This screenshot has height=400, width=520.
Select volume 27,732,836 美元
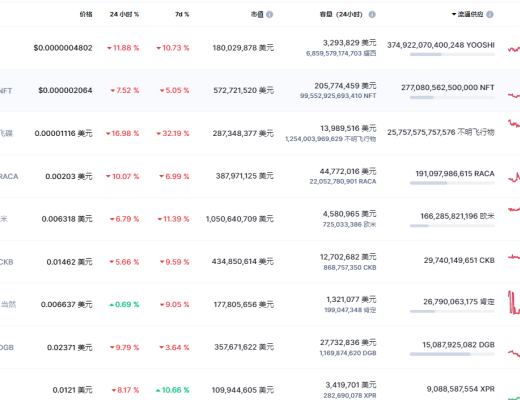(x=348, y=342)
